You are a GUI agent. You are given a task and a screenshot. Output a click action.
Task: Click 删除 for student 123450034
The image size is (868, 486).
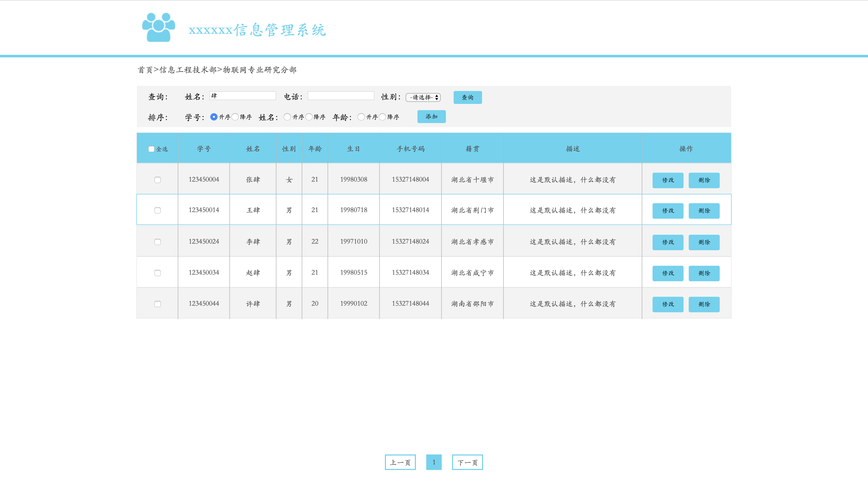(x=704, y=274)
